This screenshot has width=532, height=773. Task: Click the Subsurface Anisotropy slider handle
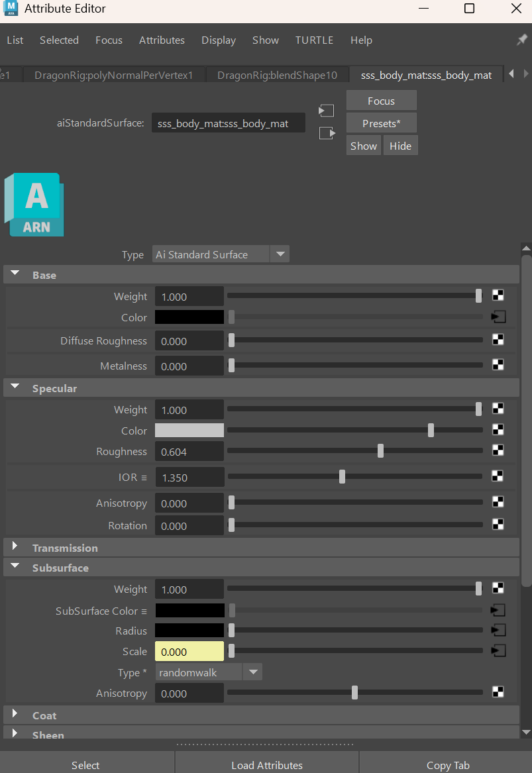tap(354, 692)
